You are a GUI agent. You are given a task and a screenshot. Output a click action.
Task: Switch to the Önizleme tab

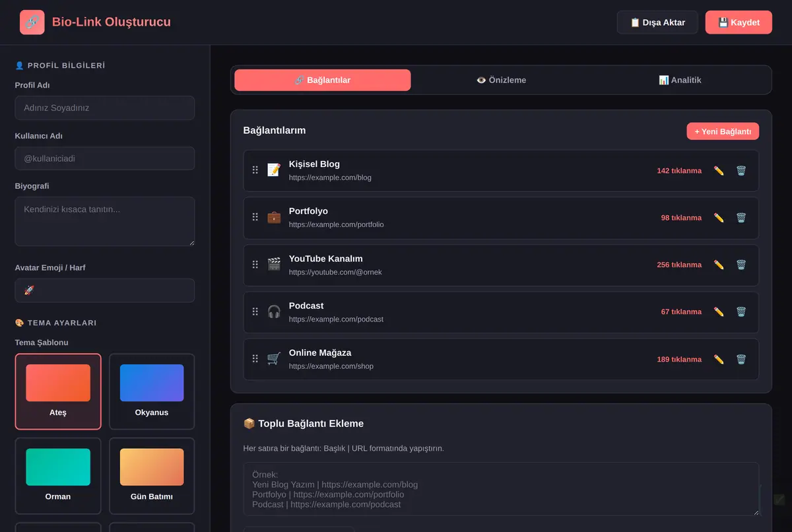(x=501, y=80)
